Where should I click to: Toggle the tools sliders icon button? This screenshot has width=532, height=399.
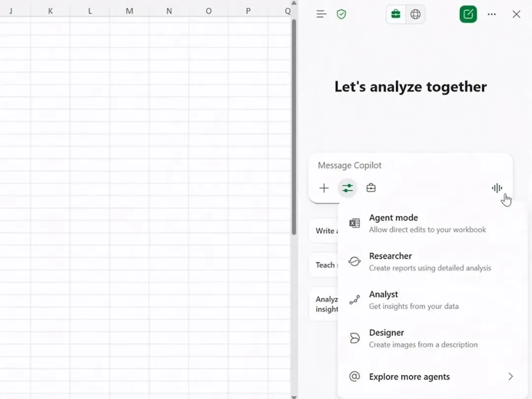coord(347,188)
